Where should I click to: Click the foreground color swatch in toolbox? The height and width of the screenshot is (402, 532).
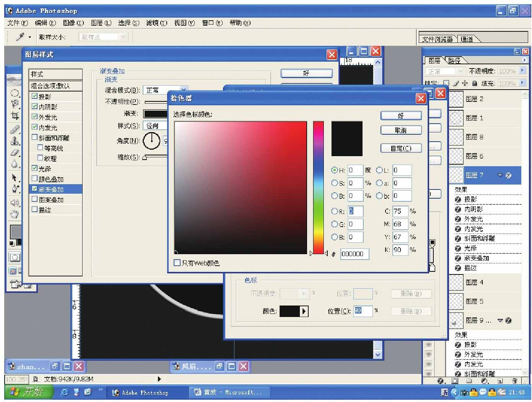coord(16,232)
